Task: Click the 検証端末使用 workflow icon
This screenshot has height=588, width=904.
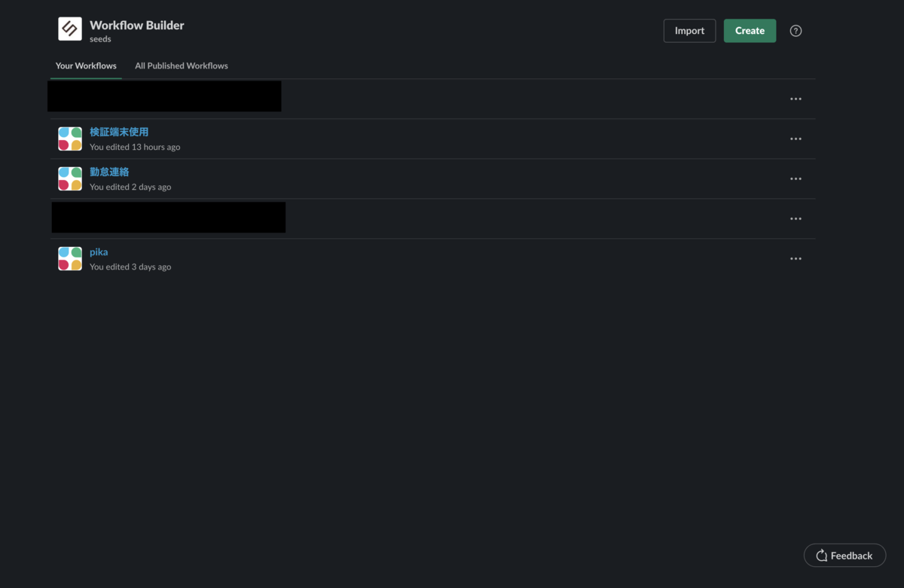Action: click(70, 139)
